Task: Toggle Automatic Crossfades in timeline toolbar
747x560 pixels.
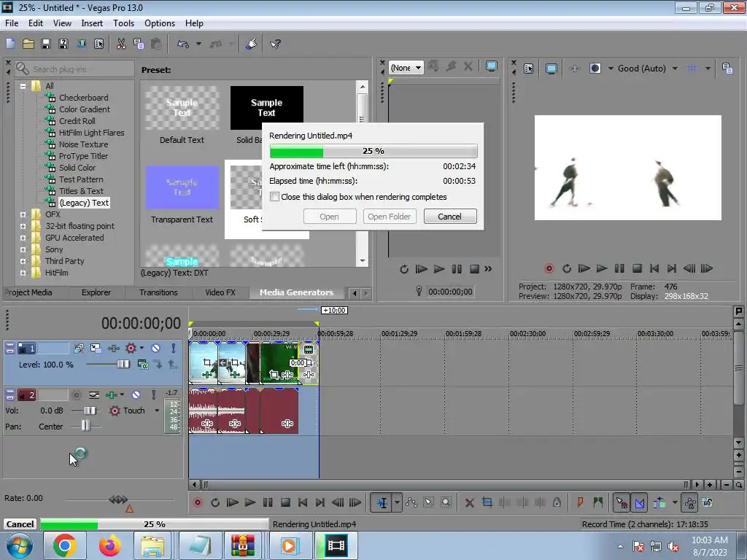Action: pyautogui.click(x=640, y=502)
